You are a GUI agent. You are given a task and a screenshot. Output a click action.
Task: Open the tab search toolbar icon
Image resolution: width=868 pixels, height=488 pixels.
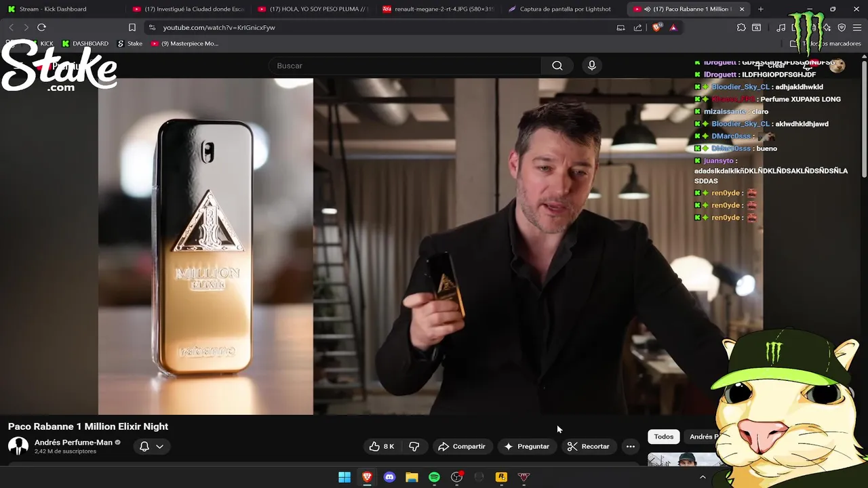point(756,28)
